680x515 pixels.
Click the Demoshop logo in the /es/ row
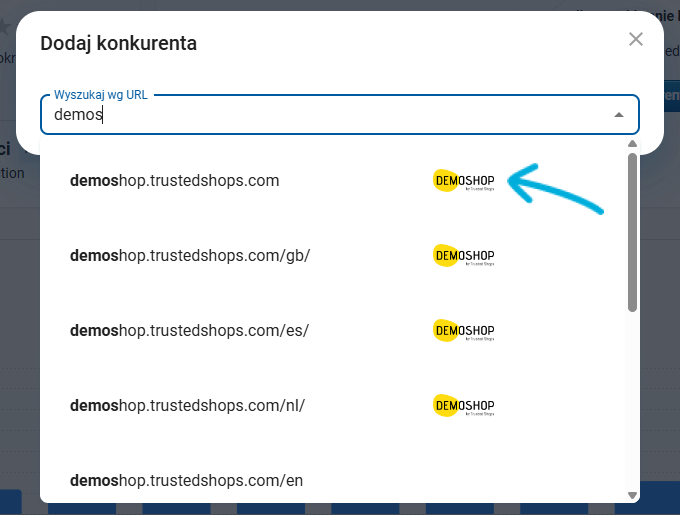pos(463,330)
